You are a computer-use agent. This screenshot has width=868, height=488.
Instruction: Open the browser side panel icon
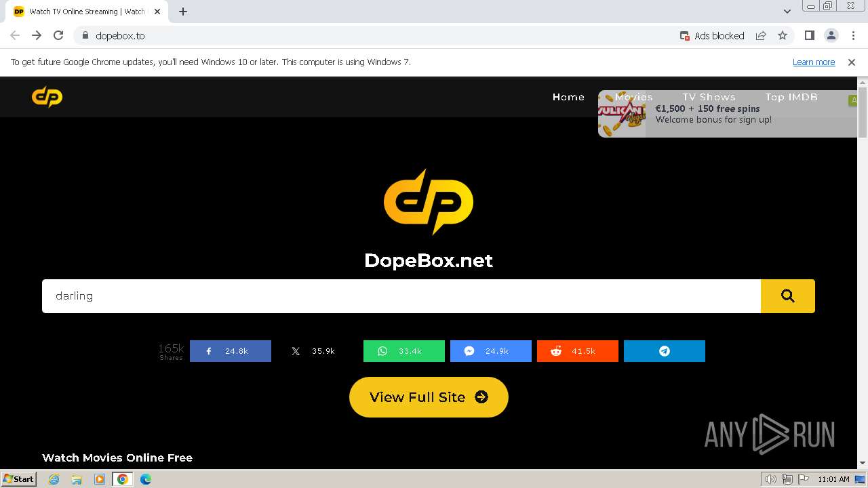point(809,35)
